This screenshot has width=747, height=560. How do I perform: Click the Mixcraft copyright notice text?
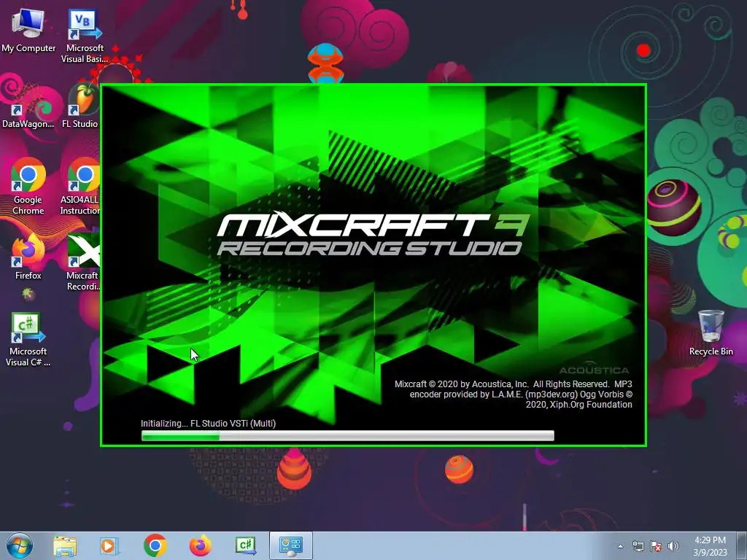coord(514,394)
